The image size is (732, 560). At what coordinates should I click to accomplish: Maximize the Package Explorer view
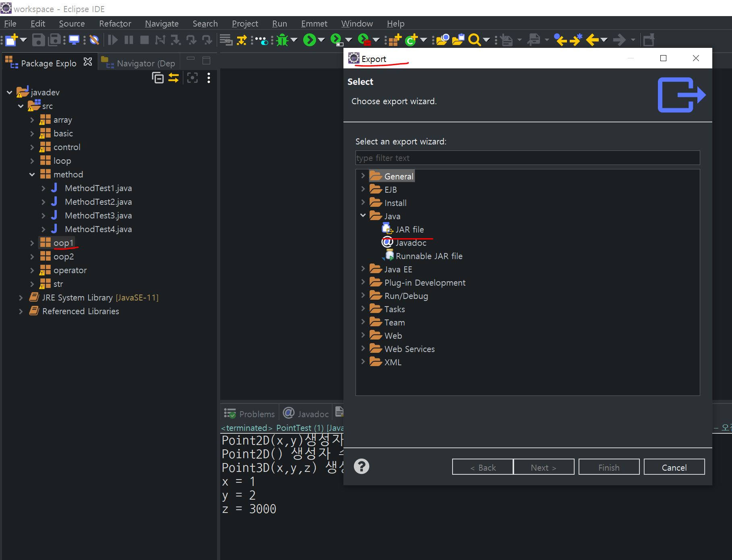[x=207, y=61]
